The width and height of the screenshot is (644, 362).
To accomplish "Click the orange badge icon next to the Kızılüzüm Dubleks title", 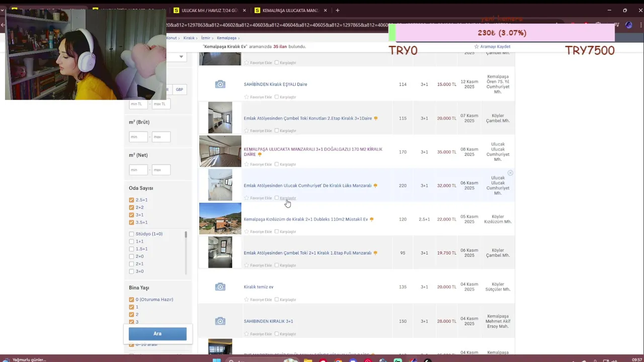I will tap(372, 219).
